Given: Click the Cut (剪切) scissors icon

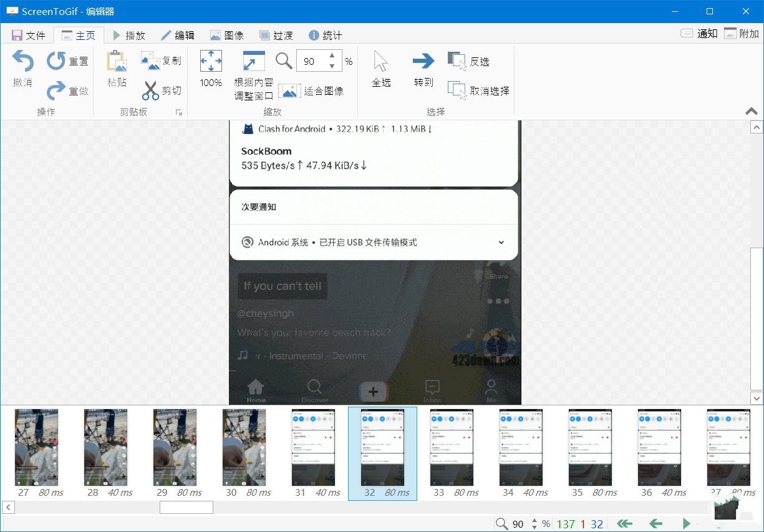Looking at the screenshot, I should (150, 91).
